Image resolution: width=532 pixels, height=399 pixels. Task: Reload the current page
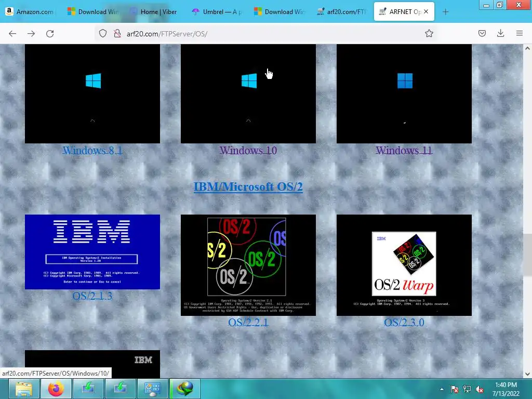click(x=50, y=34)
